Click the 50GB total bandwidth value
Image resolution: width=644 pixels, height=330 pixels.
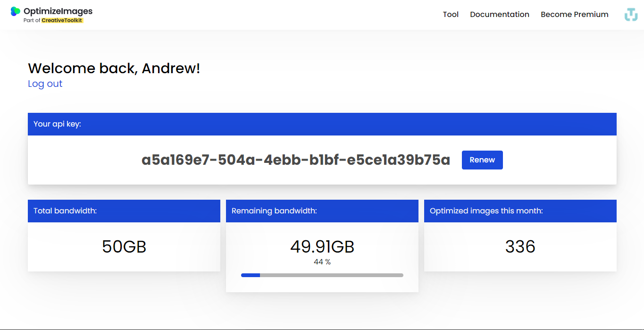pos(124,246)
